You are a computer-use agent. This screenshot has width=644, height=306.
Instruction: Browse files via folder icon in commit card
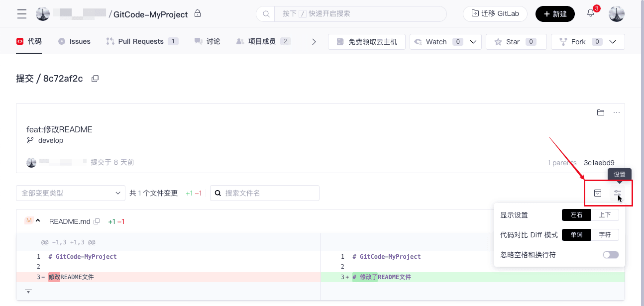pos(601,112)
